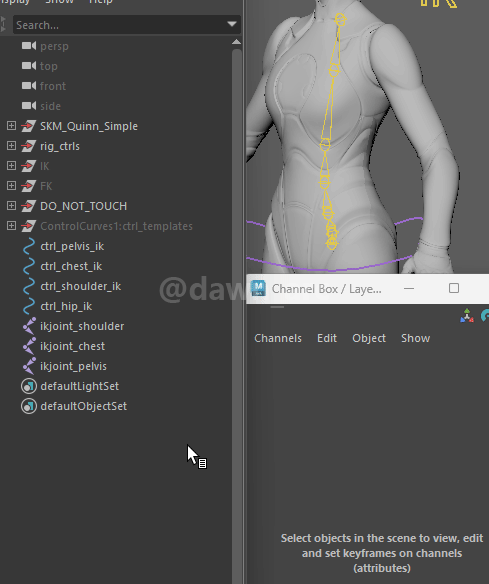Expand the rig_ctrls group

click(12, 146)
